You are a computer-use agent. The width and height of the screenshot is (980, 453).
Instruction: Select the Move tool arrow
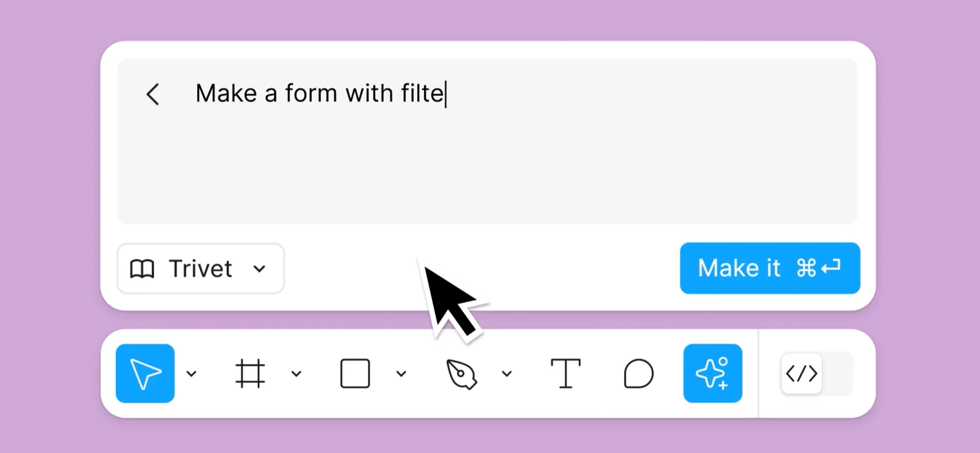tap(145, 373)
